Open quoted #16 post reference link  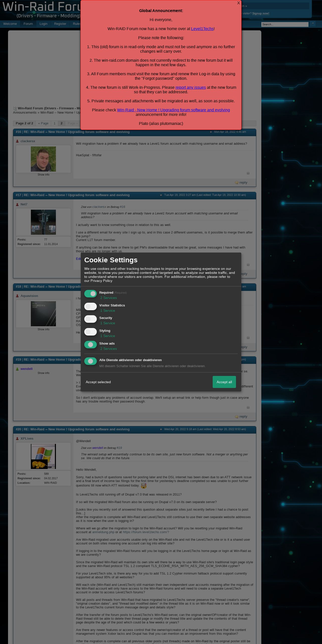coord(122,207)
